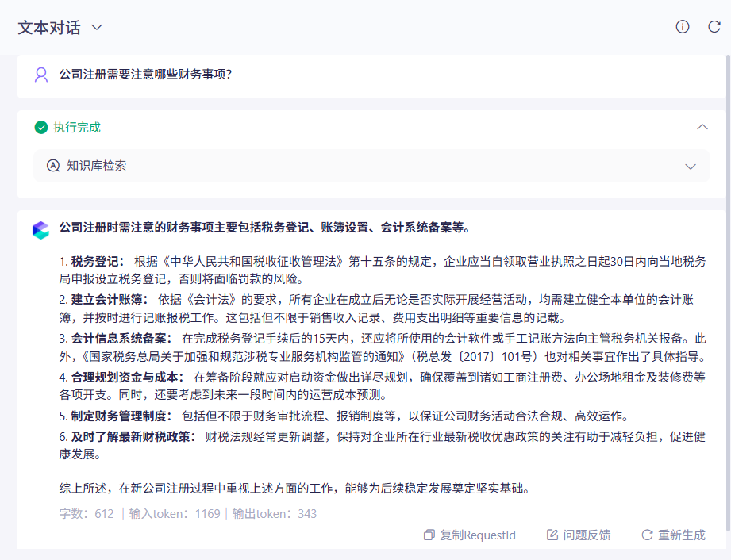
Task: Open the 文本对话 dropdown
Action: pyautogui.click(x=95, y=26)
